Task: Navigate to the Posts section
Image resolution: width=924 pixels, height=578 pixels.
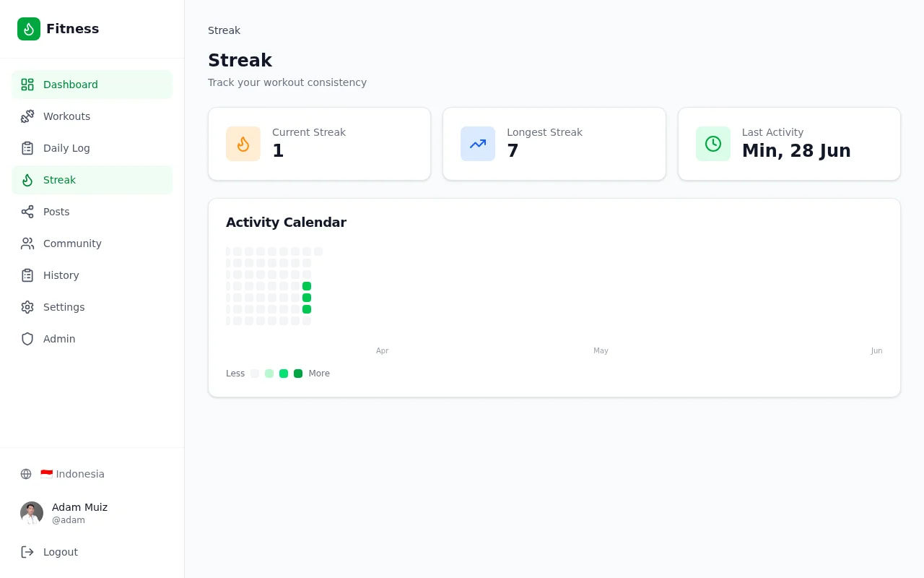Action: point(92,212)
